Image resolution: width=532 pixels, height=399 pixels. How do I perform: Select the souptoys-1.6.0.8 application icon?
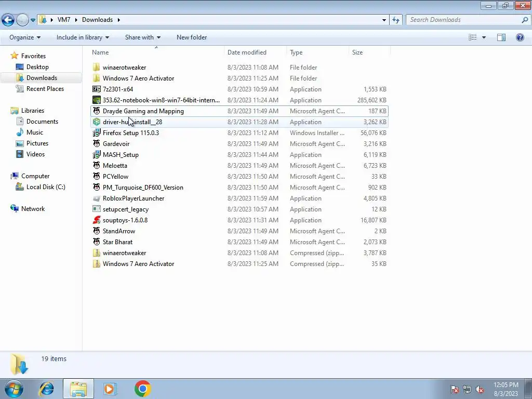pos(96,220)
